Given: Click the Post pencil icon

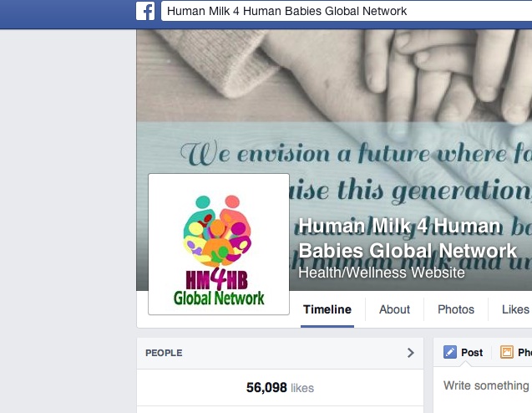Looking at the screenshot, I should coord(450,352).
